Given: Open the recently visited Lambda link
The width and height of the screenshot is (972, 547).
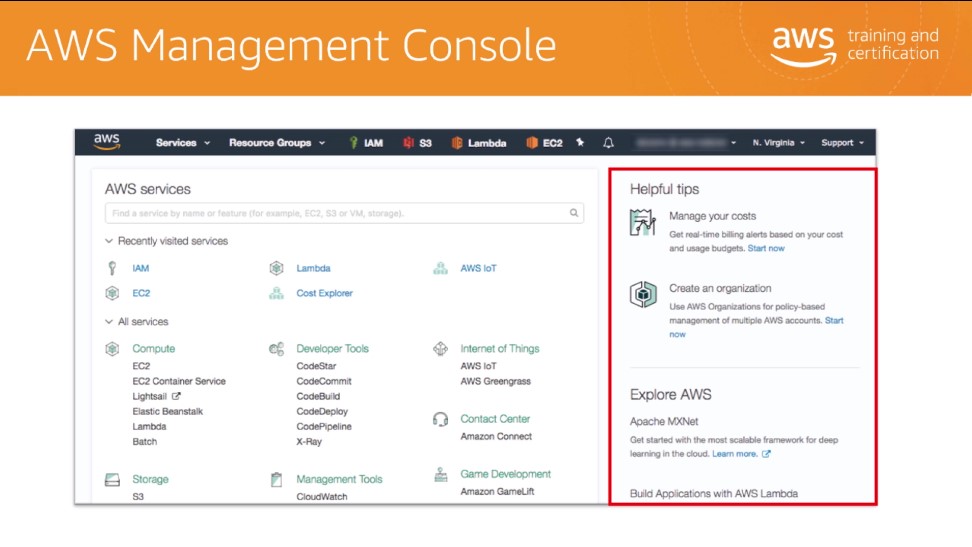Looking at the screenshot, I should (313, 268).
